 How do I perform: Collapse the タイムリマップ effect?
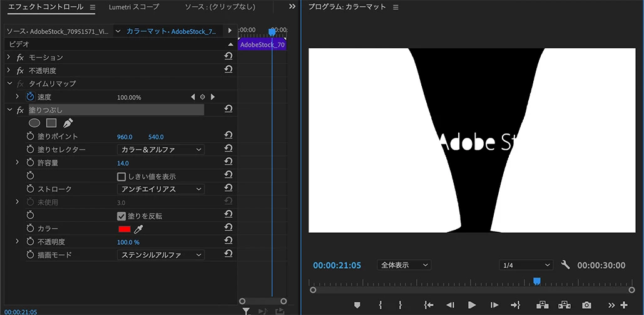[10, 83]
